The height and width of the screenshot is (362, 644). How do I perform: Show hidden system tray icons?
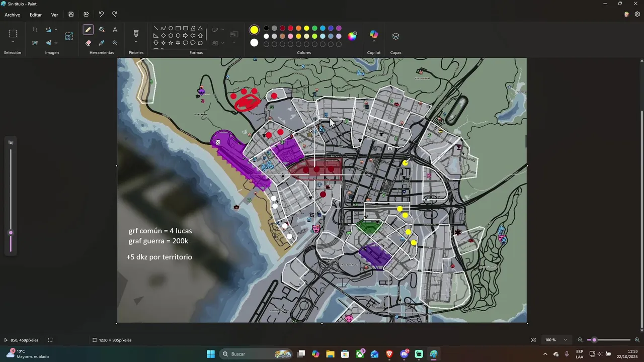pos(545,354)
